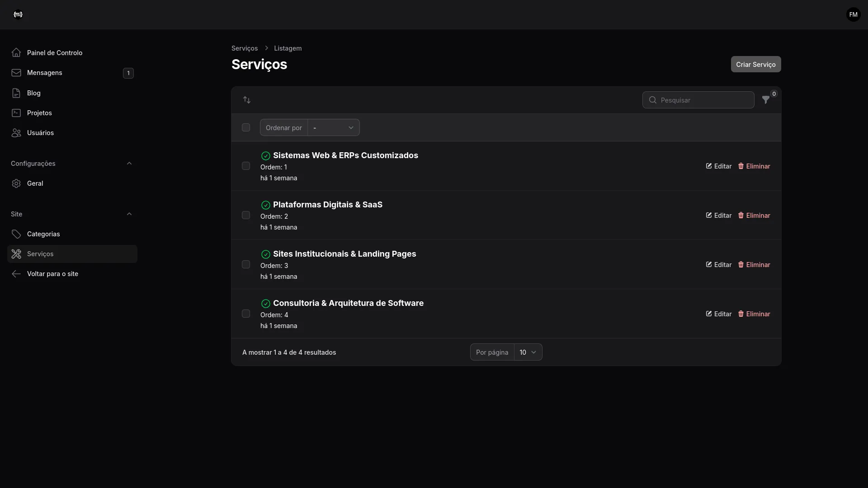Screen dimensions: 868x488
Task: Navigate to Serviços in the breadcrumb
Action: (244, 48)
